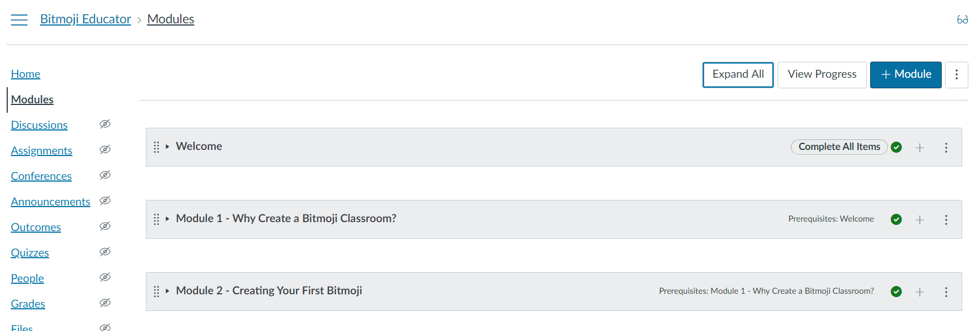Open View Progress

[822, 74]
